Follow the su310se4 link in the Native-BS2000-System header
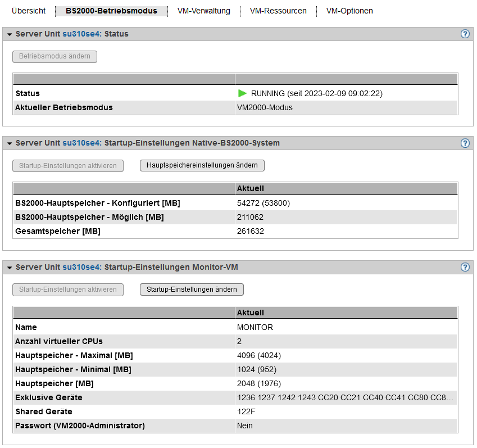Viewport: 477px width, 448px height. 81,143
